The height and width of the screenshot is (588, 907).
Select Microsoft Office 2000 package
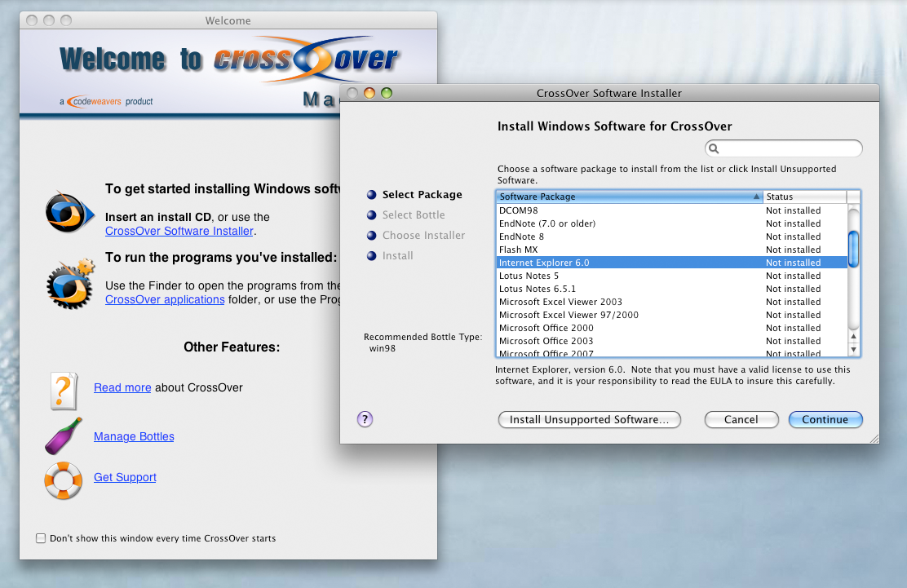[x=671, y=328]
